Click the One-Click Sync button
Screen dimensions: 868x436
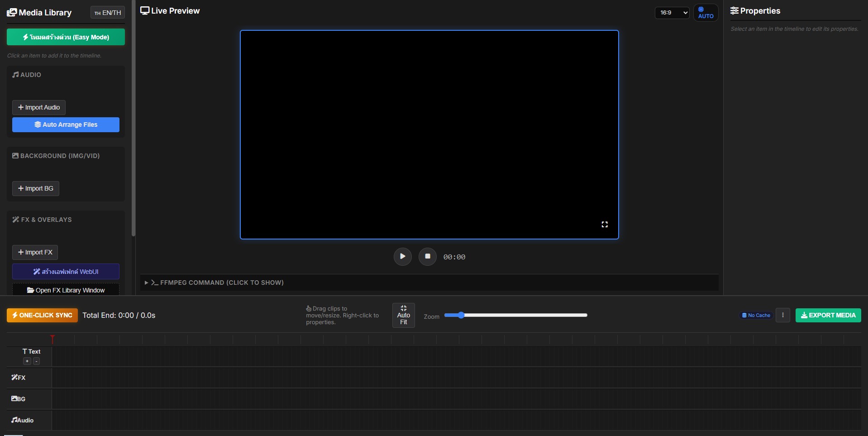42,315
